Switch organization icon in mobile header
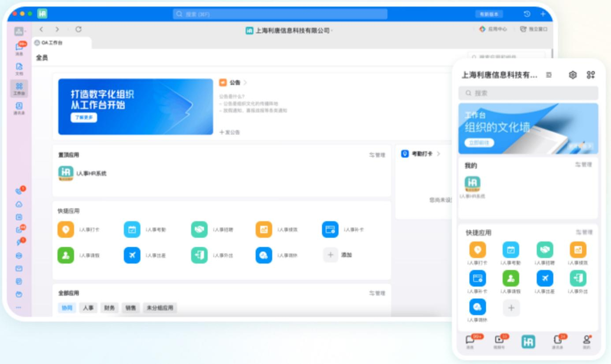611x364 pixels. [549, 75]
